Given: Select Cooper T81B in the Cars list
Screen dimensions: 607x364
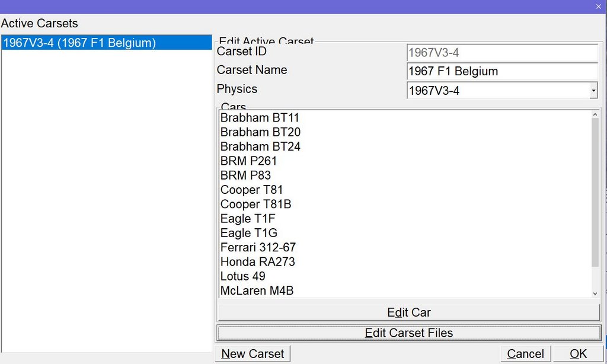Looking at the screenshot, I should (x=405, y=204).
